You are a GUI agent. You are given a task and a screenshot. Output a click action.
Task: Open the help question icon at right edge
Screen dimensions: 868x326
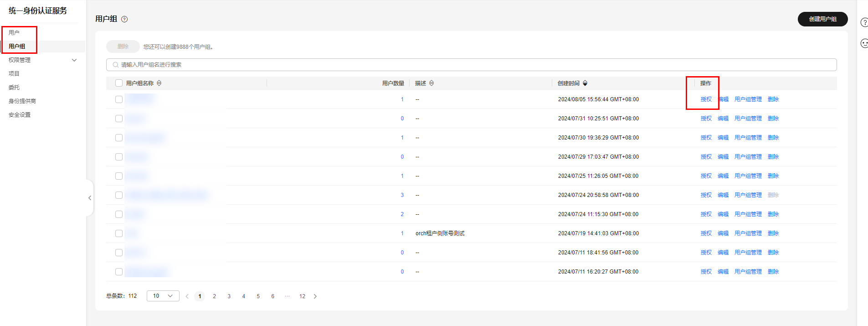864,22
